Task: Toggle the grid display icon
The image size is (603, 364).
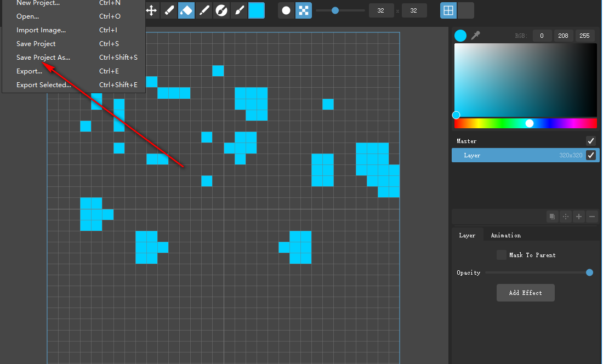Action: pos(447,10)
